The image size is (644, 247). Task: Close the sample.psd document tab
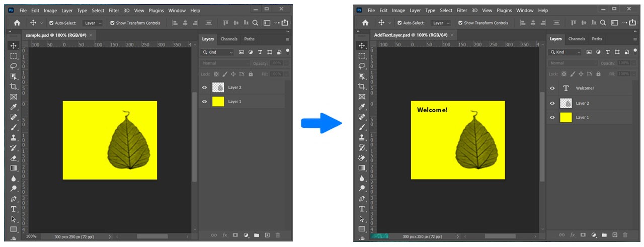pos(91,35)
